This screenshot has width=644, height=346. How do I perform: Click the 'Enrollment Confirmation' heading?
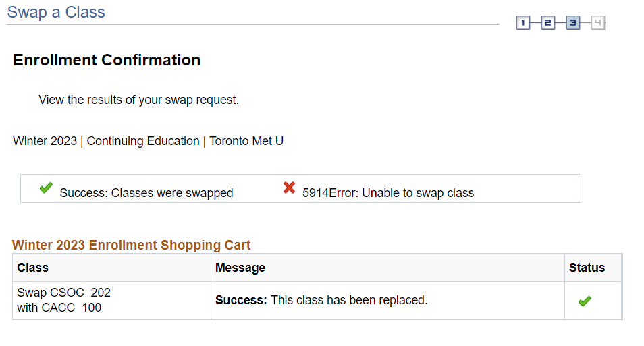[x=107, y=60]
